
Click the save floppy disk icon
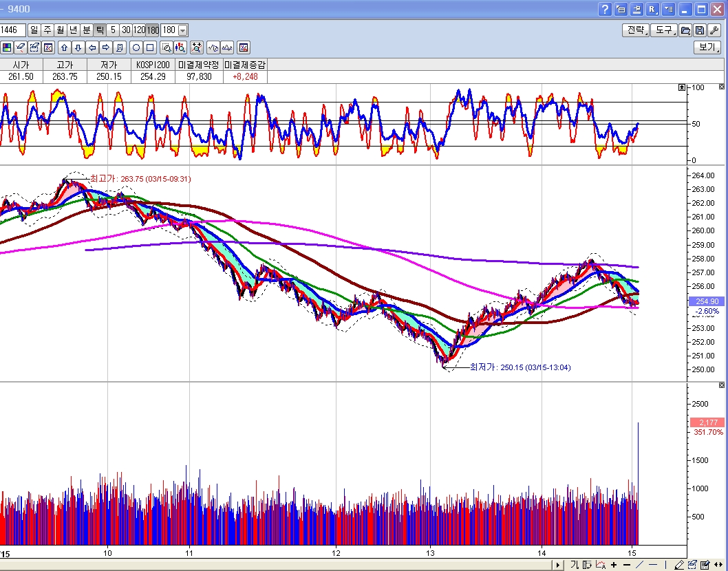click(x=699, y=30)
